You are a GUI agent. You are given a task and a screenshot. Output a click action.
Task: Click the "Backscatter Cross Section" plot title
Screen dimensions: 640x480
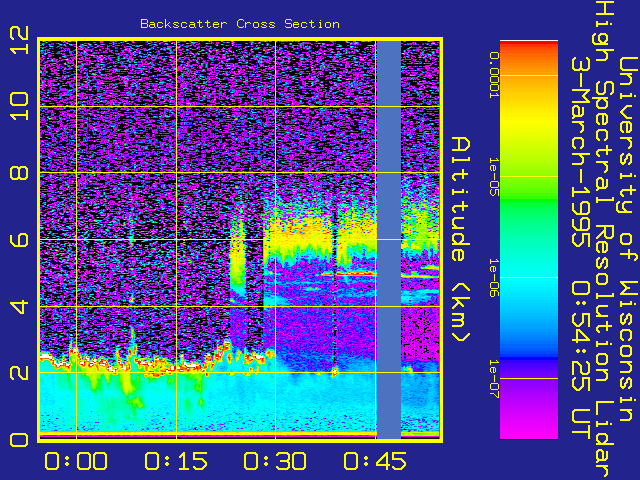coord(240,24)
